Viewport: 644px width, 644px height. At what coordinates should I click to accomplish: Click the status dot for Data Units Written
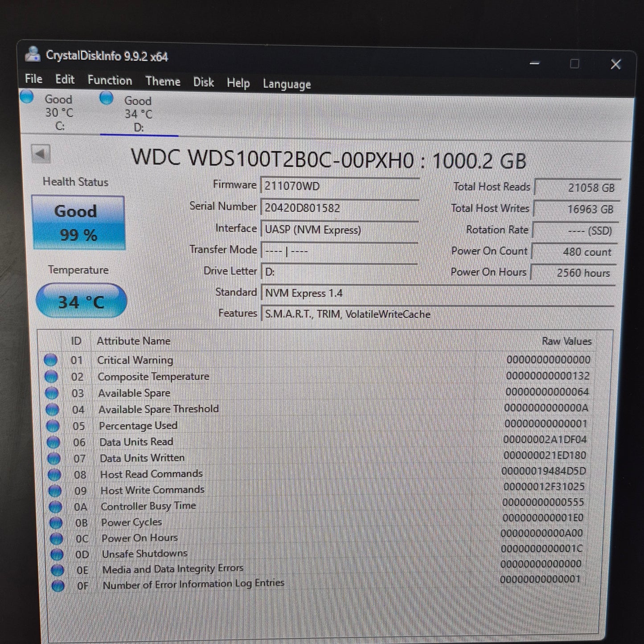click(53, 458)
